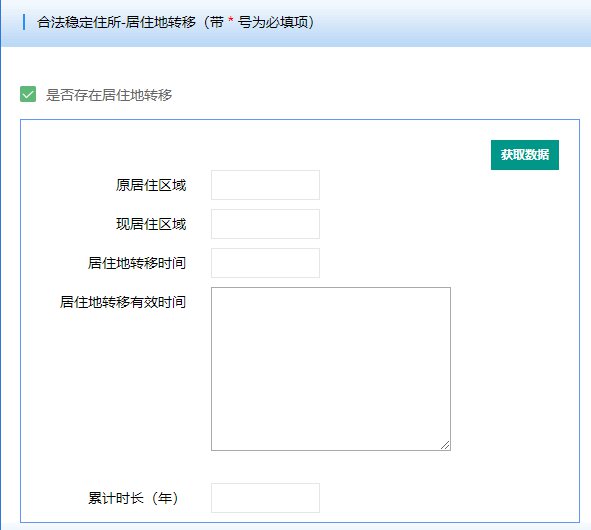Click the 是否存在居住地转移 label text
Screen dimensions: 591x530
tap(109, 95)
